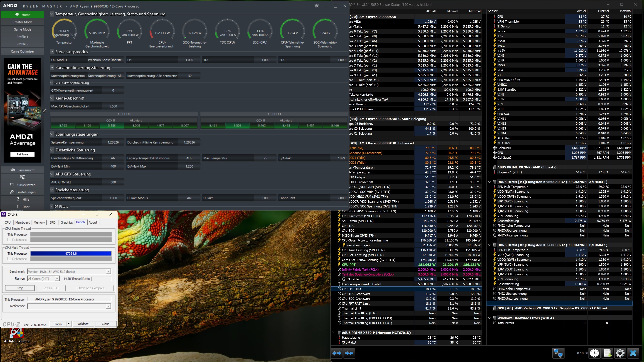
Task: Open AIDA64 Extreme desktop shortcut
Action: click(16, 335)
